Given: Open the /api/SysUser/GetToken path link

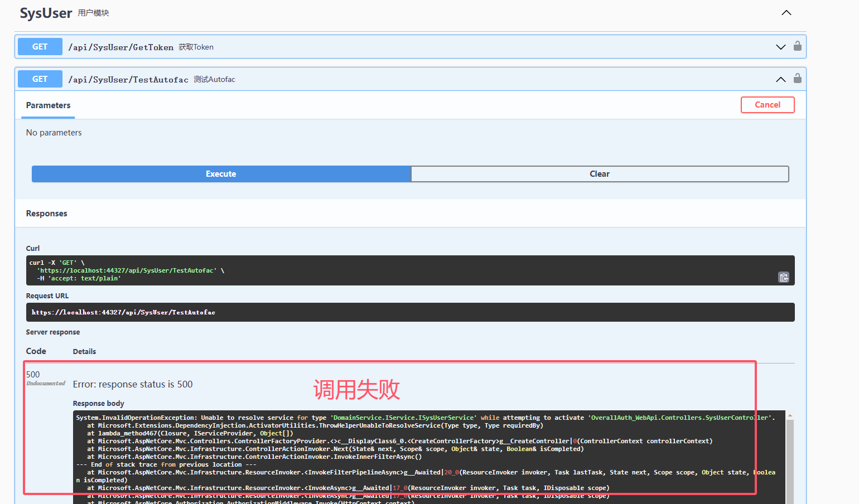Looking at the screenshot, I should 120,47.
